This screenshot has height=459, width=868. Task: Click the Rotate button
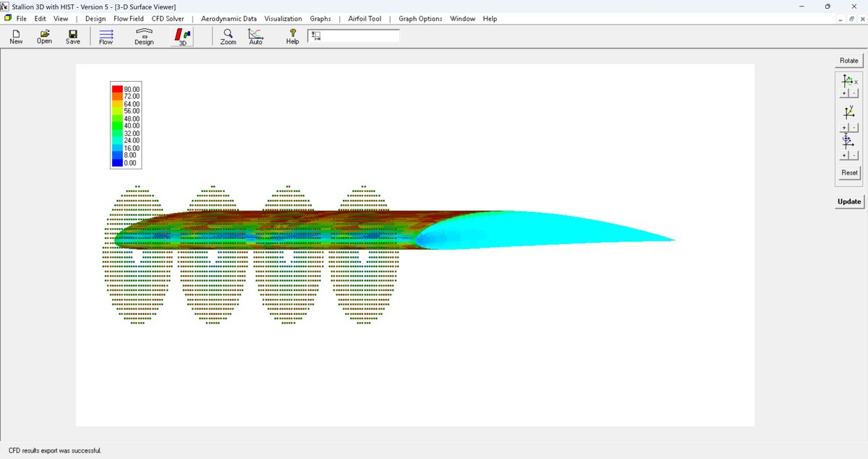click(849, 61)
